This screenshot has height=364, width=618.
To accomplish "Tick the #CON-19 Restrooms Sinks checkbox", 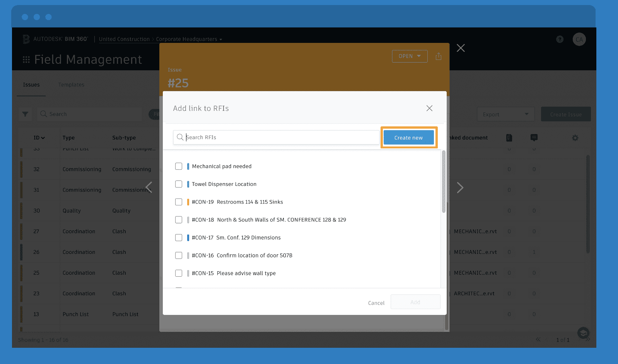I will [179, 202].
